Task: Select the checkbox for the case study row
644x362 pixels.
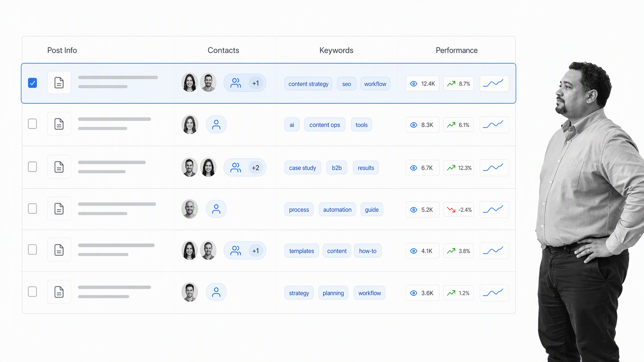Action: (33, 167)
